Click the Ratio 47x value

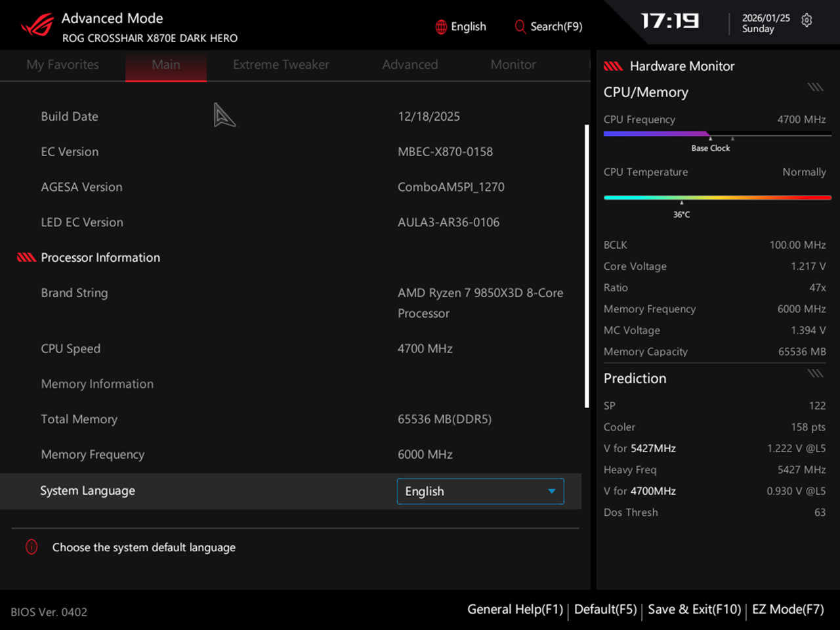click(818, 287)
